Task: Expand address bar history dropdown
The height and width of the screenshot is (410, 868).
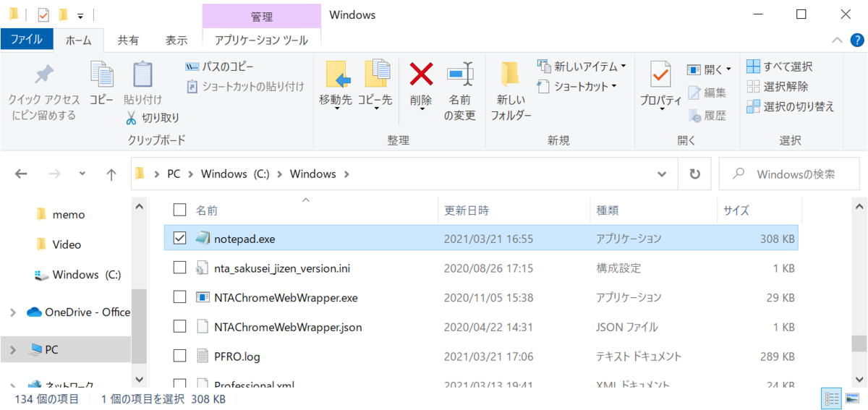Action: (661, 174)
